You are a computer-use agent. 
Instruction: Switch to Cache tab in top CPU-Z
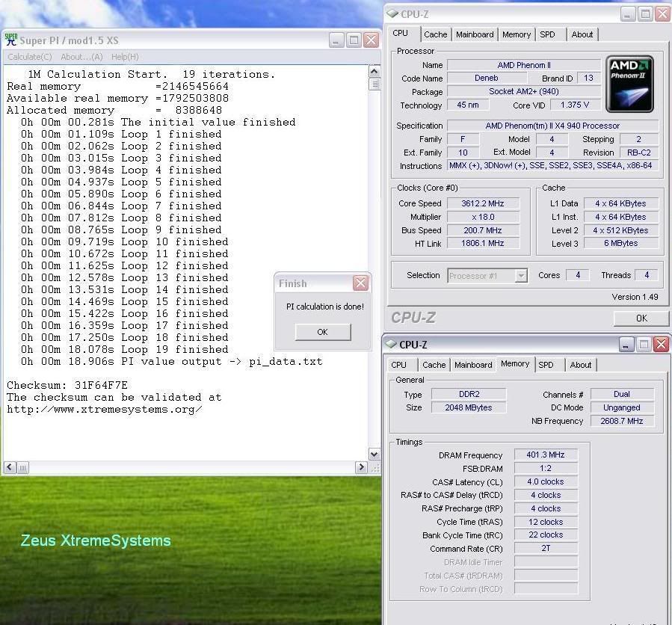click(x=436, y=34)
